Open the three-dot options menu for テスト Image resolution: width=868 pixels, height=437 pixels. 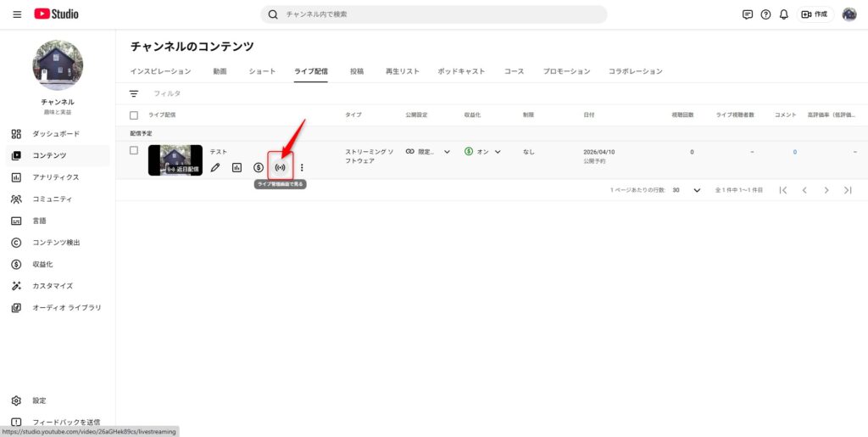click(302, 167)
